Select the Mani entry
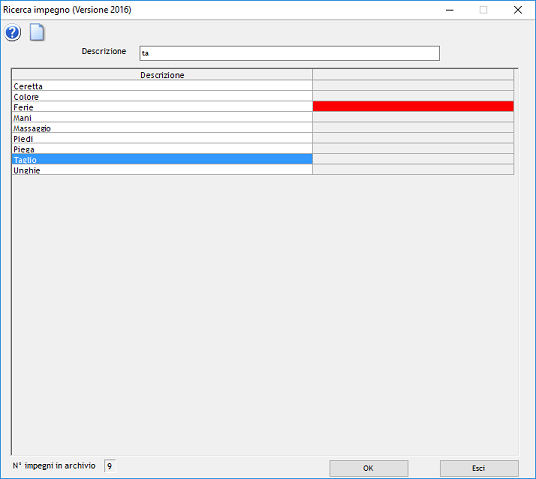This screenshot has height=479, width=536. pyautogui.click(x=162, y=118)
